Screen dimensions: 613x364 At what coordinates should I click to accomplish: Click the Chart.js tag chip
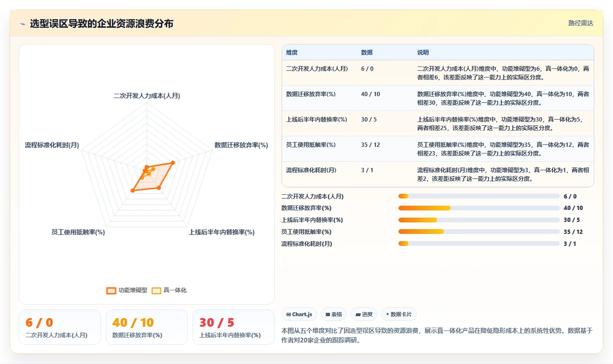click(299, 314)
